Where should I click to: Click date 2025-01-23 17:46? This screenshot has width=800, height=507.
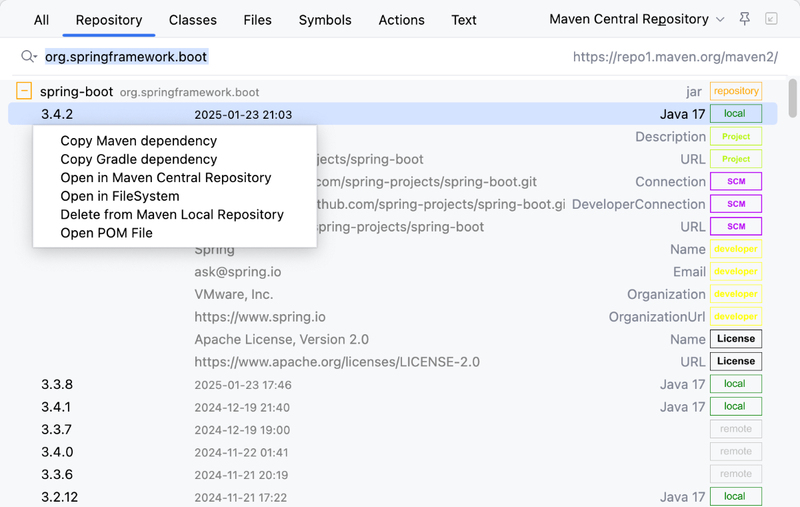(x=243, y=385)
